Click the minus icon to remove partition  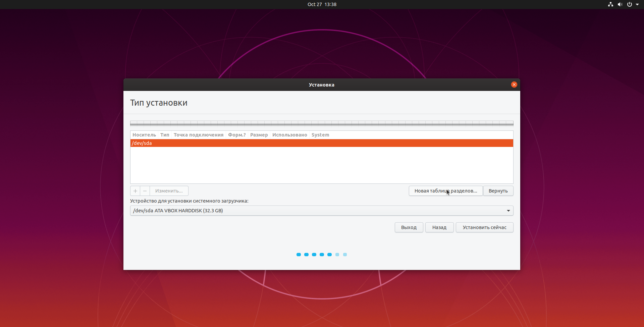point(145,191)
